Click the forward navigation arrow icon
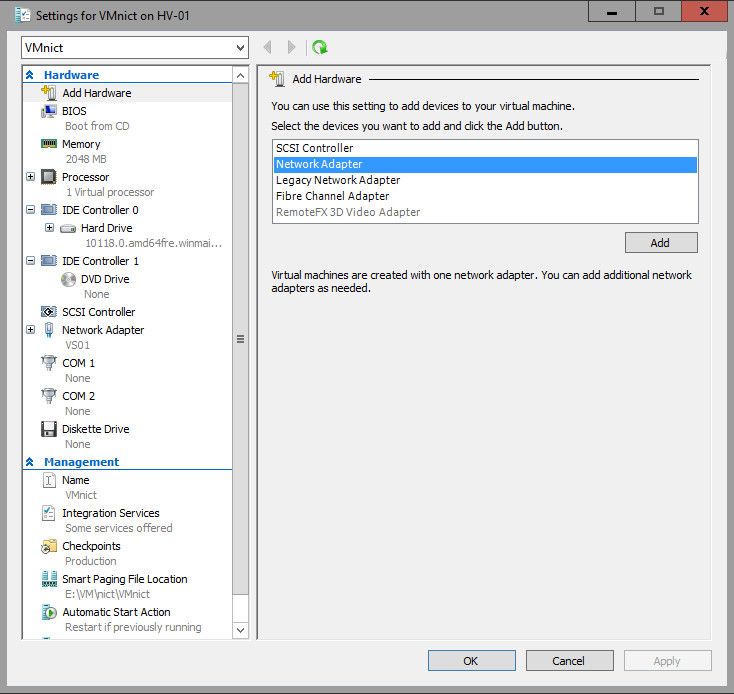The width and height of the screenshot is (734, 694). pyautogui.click(x=291, y=47)
